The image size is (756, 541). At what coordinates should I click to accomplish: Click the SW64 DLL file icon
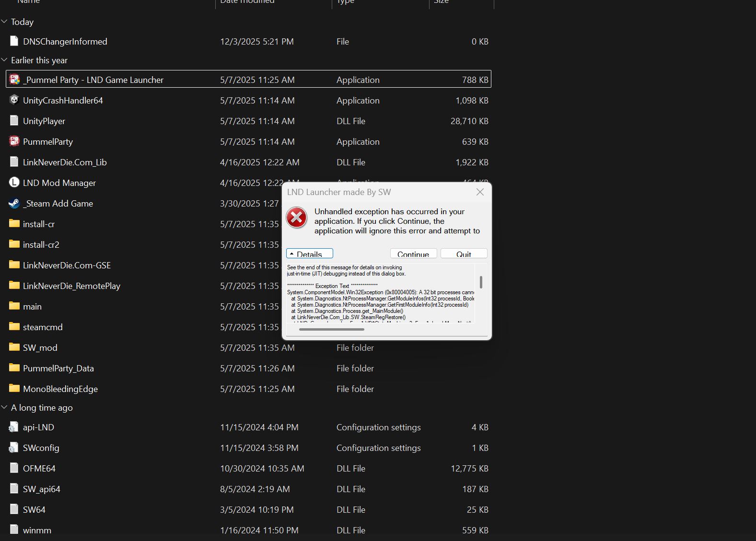click(14, 509)
